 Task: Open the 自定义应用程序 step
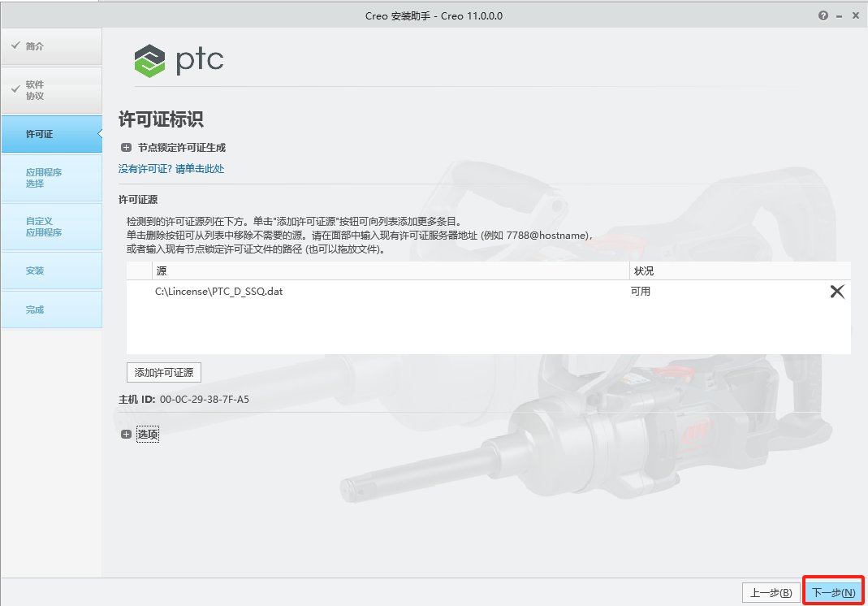[51, 227]
